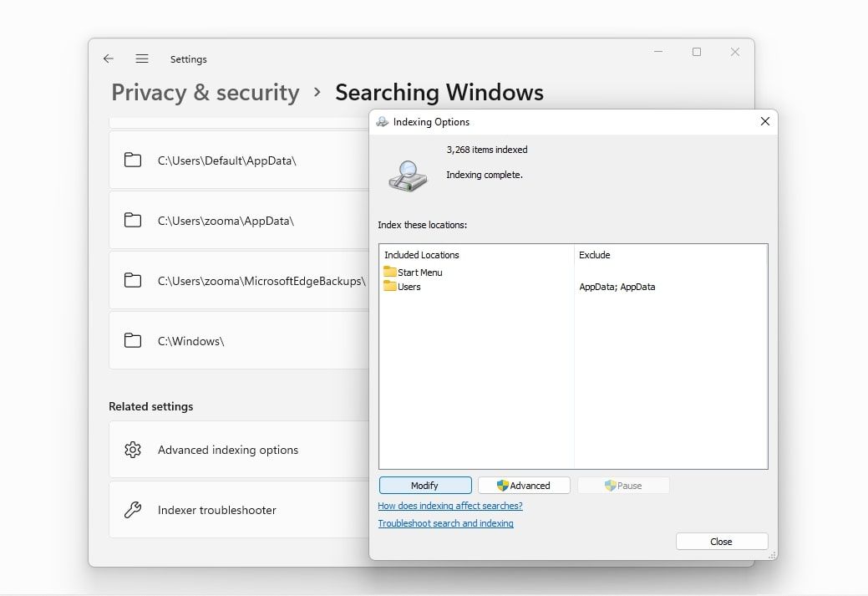868x596 pixels.
Task: Open 'Troubleshoot search and indexing' link
Action: pyautogui.click(x=445, y=523)
